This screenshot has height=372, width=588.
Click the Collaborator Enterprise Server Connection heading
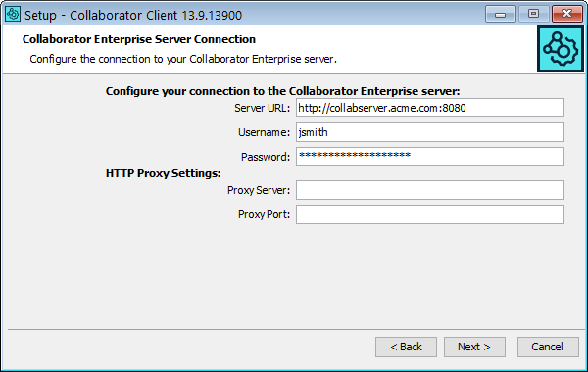pos(139,39)
